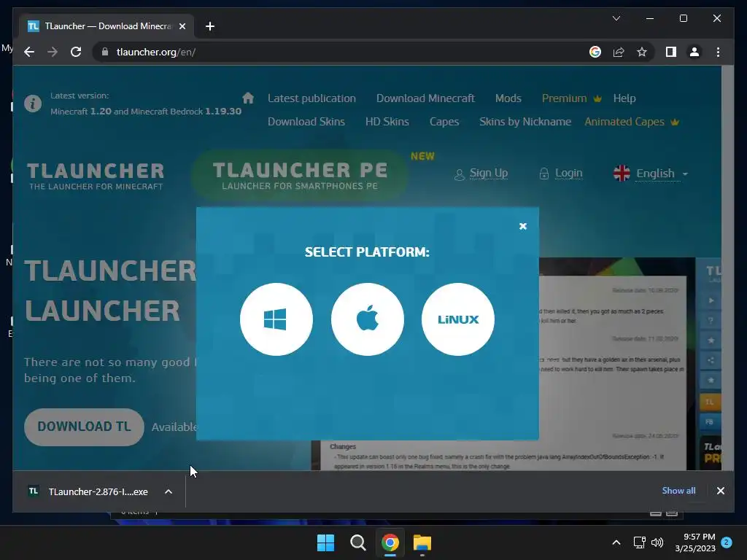The image size is (747, 560).
Task: Open File Explorer from the taskbar
Action: [422, 542]
